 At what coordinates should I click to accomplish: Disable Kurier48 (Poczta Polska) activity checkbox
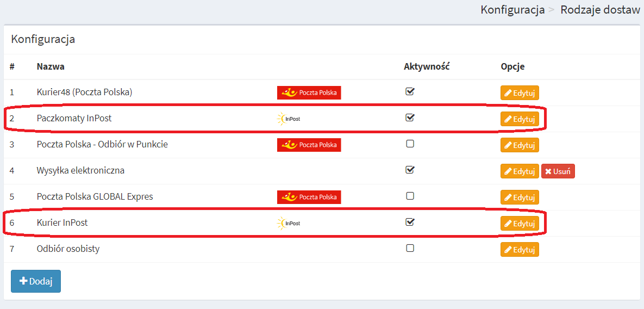coord(409,91)
